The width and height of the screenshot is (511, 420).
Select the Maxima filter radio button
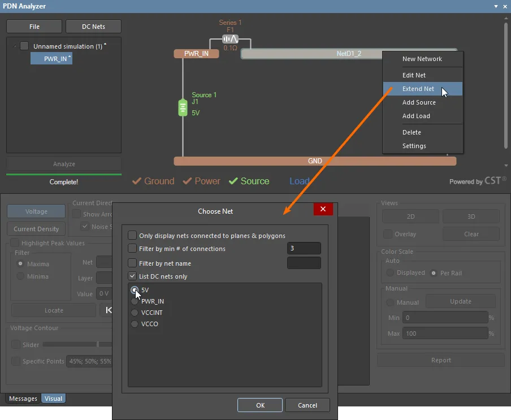(20, 263)
